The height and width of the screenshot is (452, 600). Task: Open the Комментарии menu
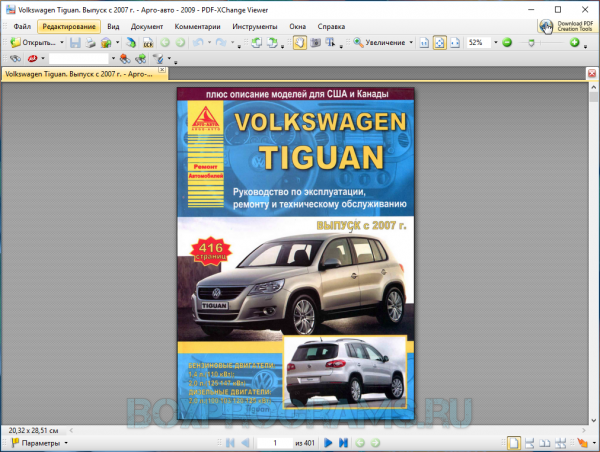click(197, 26)
